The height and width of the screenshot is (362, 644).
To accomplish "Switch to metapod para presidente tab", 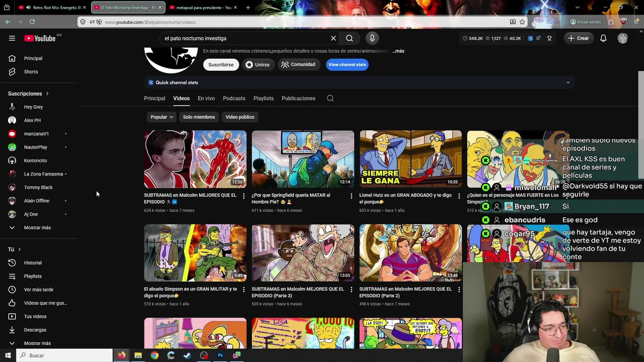I will point(203,8).
